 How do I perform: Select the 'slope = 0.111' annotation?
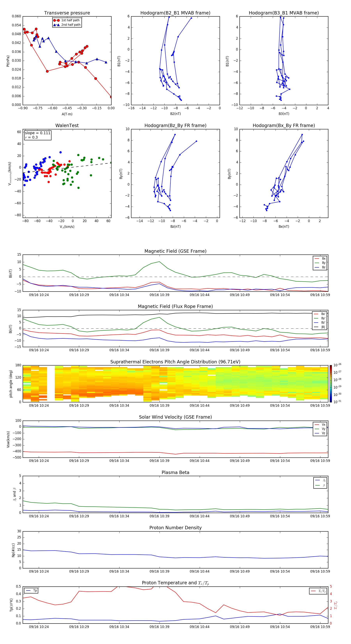37,133
